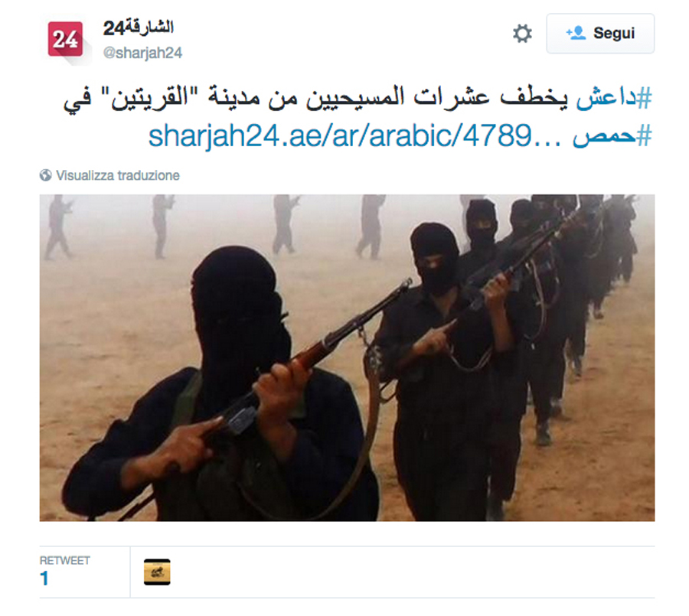Click the word Segui on follow button
This screenshot has height=616, width=689.
(614, 34)
